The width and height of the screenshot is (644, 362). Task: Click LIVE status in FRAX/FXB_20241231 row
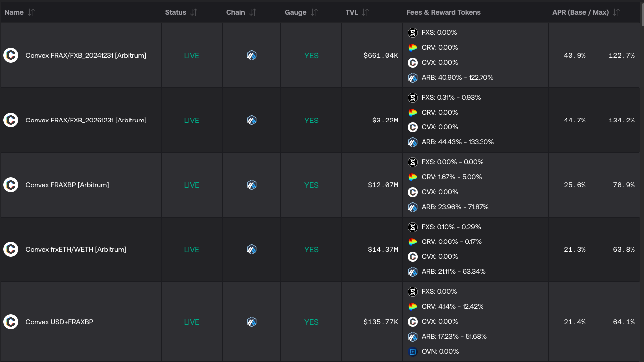coord(191,55)
